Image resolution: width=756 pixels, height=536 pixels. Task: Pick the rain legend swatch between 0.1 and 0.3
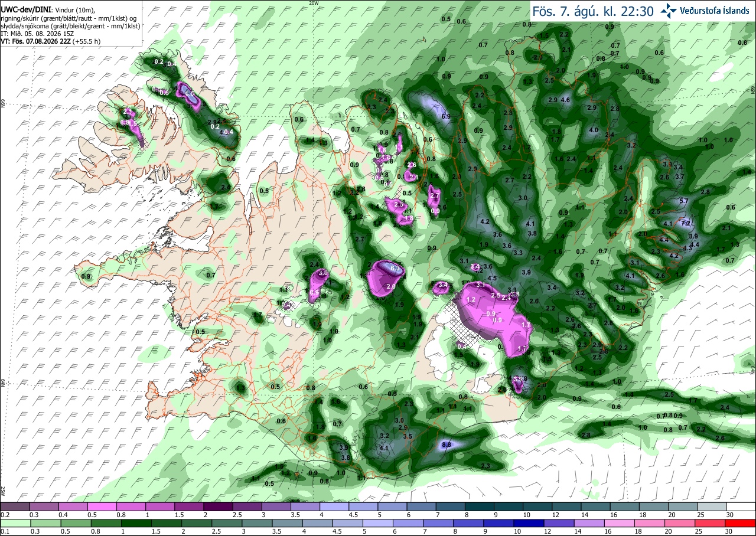15,523
